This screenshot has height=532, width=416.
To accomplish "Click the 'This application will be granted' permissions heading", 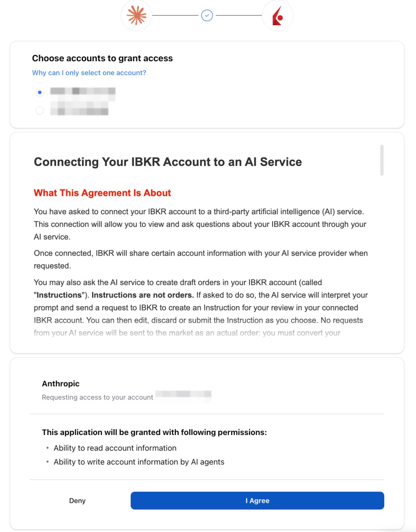I will pyautogui.click(x=154, y=432).
